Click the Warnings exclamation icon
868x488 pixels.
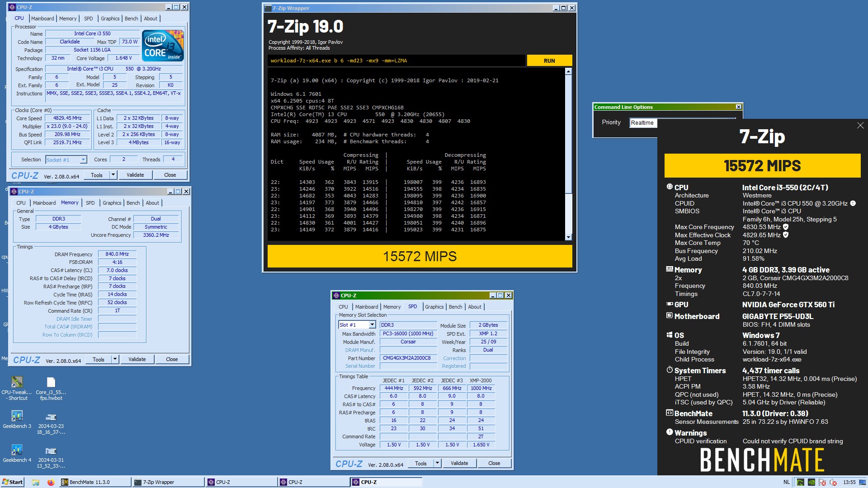coord(670,432)
